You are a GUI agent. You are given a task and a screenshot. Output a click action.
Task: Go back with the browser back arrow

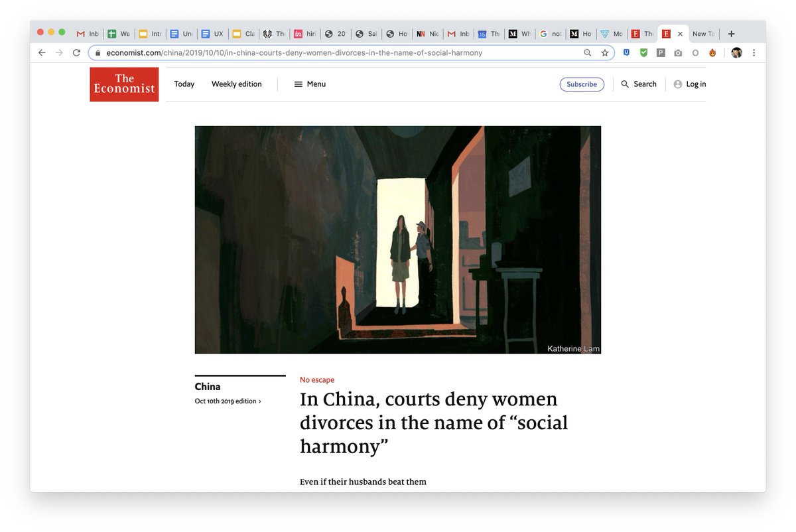tap(42, 53)
